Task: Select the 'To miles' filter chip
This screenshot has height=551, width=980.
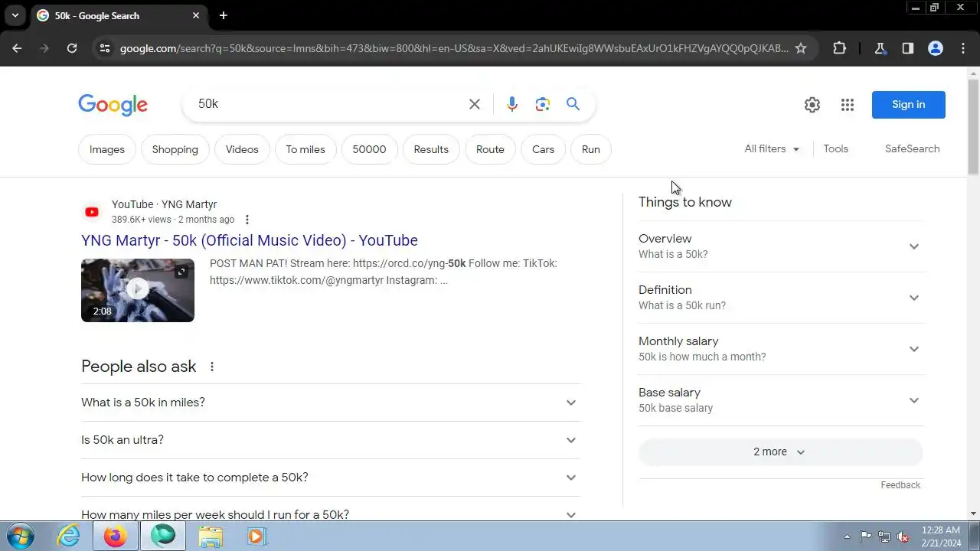Action: coord(305,149)
